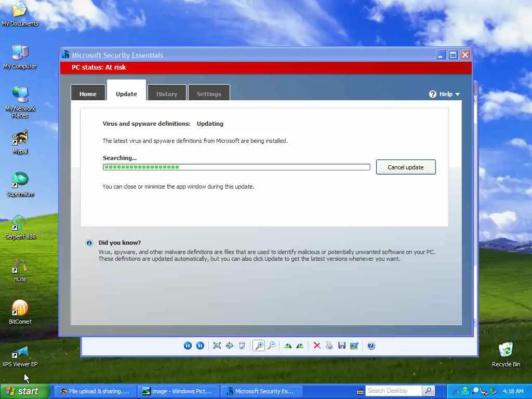
Task: Click the magnifier icon in system tray
Action: tap(475, 391)
